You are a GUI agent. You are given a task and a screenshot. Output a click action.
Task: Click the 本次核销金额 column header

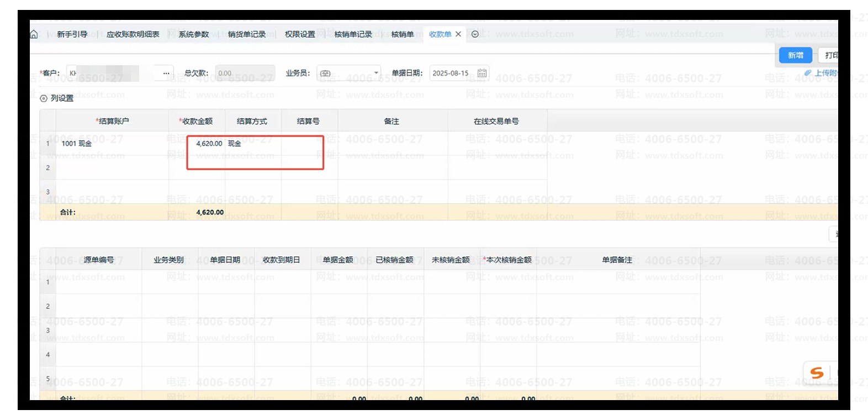[508, 260]
